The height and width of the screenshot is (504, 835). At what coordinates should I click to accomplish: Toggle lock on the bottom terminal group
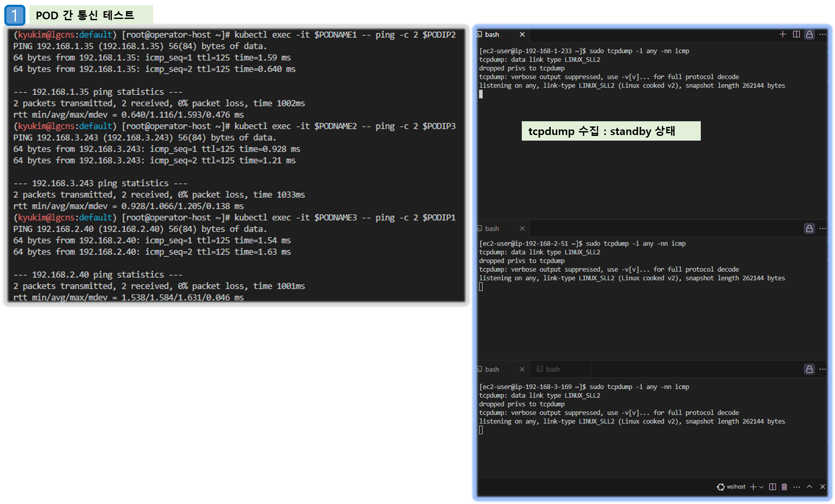pyautogui.click(x=809, y=369)
